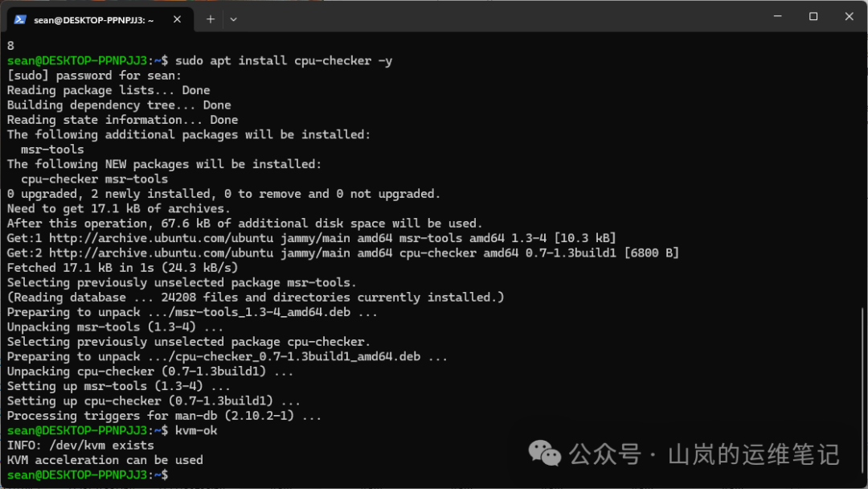
Task: Click the "Processing triggers for man-db" line
Action: click(x=164, y=416)
